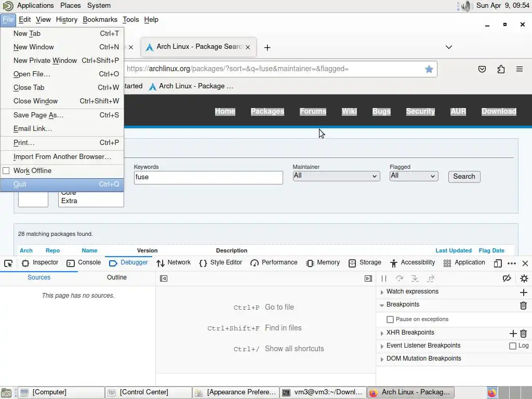Switch to the Outline tab
The height and width of the screenshot is (399, 532).
point(117,277)
